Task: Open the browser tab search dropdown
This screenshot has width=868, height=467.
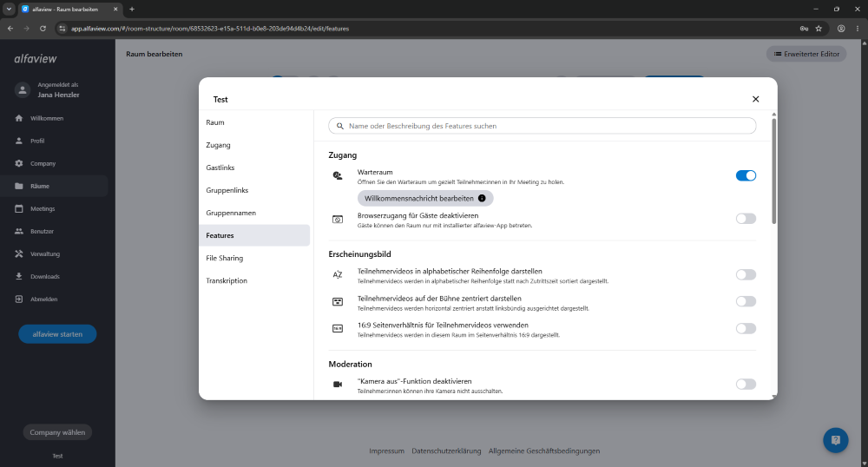Action: (9, 9)
